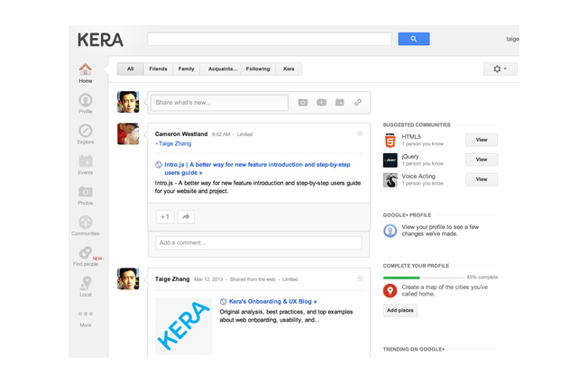The image size is (588, 383).
Task: Click the Share what's new field
Action: (x=219, y=103)
